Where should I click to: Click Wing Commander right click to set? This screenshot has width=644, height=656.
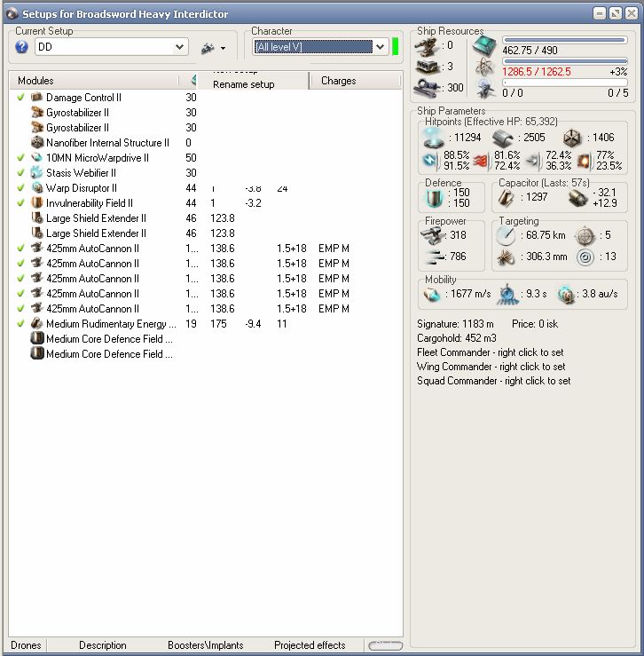[491, 367]
